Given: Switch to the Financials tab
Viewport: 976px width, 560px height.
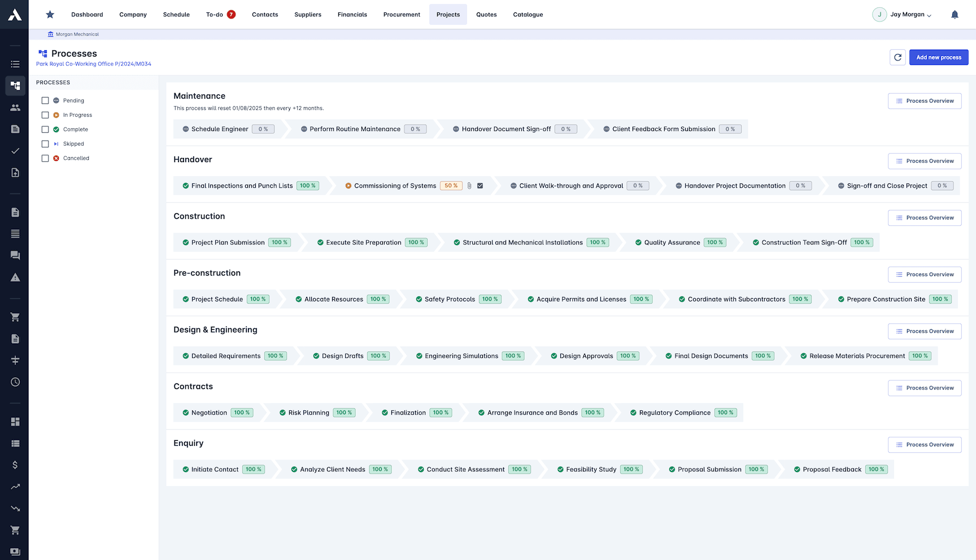Looking at the screenshot, I should pos(352,14).
